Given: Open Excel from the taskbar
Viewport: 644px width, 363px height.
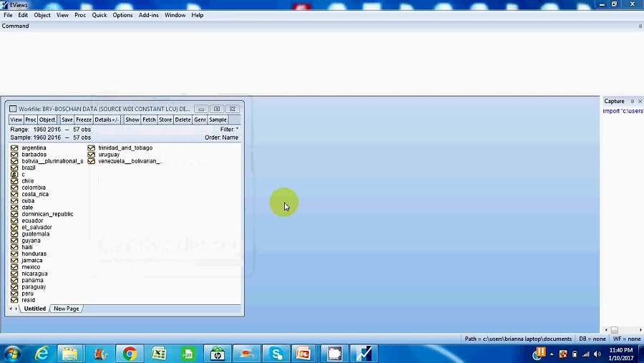Looking at the screenshot, I should (159, 354).
